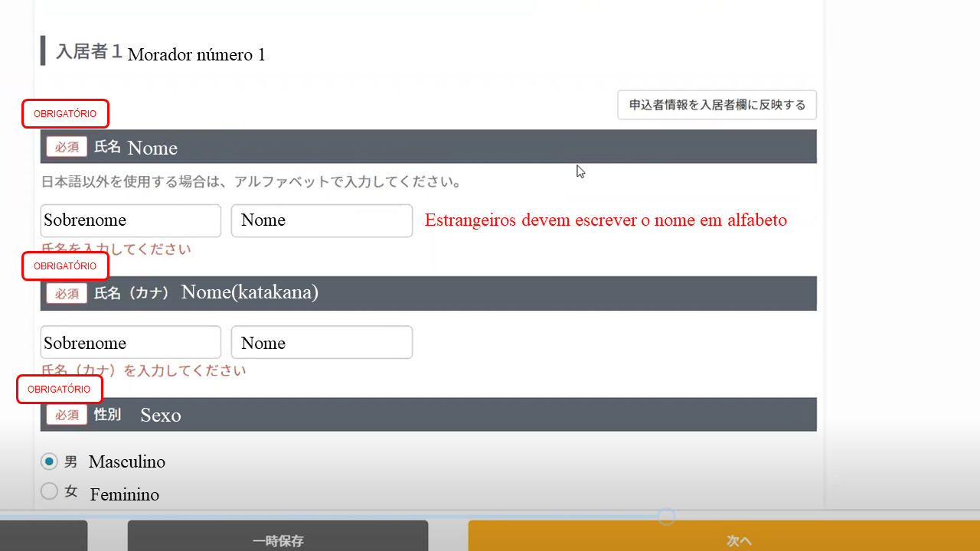Focus the Nome field in the katakana section

322,343
